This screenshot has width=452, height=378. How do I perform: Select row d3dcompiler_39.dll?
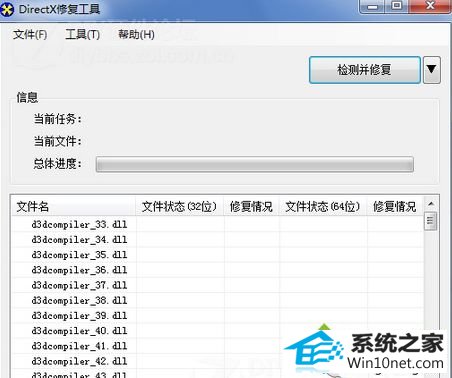[x=218, y=316]
